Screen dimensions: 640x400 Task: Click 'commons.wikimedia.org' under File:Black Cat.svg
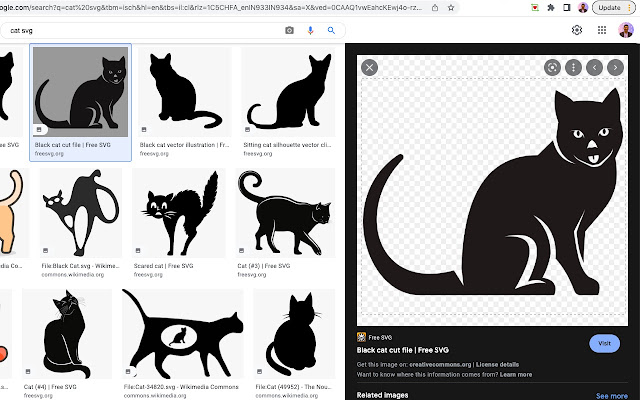click(x=73, y=275)
